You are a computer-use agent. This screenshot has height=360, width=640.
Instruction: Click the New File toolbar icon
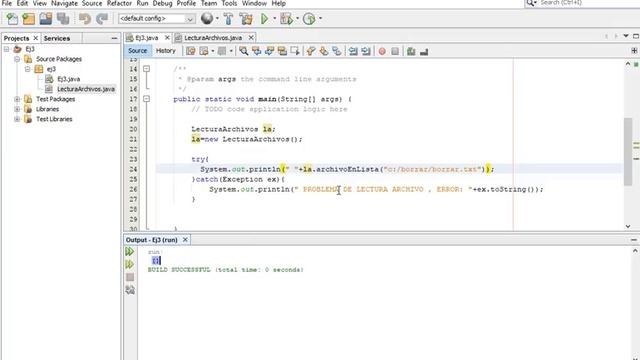click(12, 18)
